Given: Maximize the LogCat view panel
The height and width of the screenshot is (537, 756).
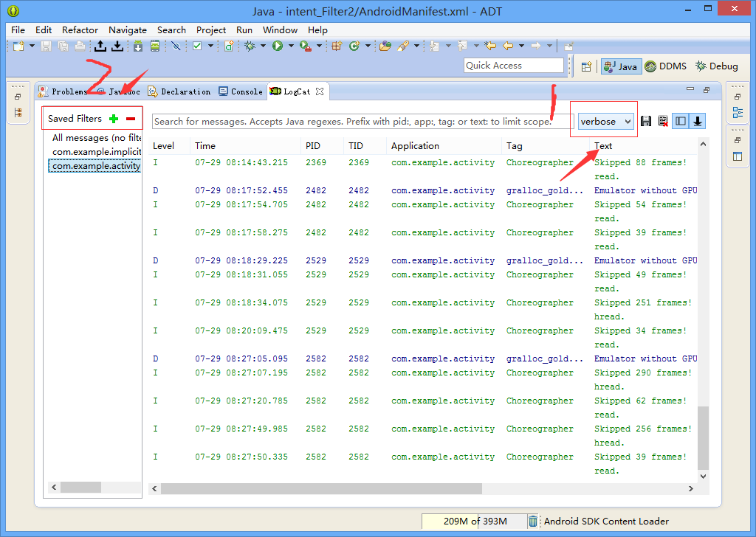Looking at the screenshot, I should click(707, 89).
